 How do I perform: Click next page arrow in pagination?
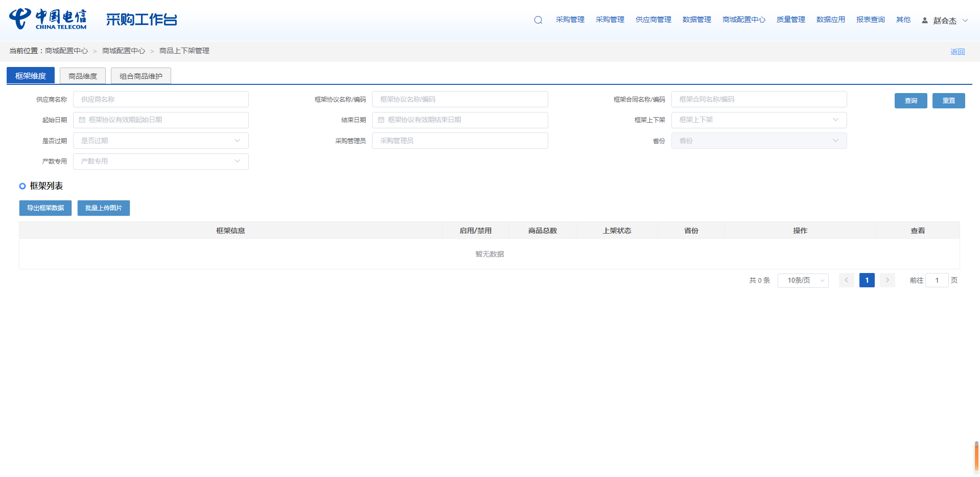point(887,280)
